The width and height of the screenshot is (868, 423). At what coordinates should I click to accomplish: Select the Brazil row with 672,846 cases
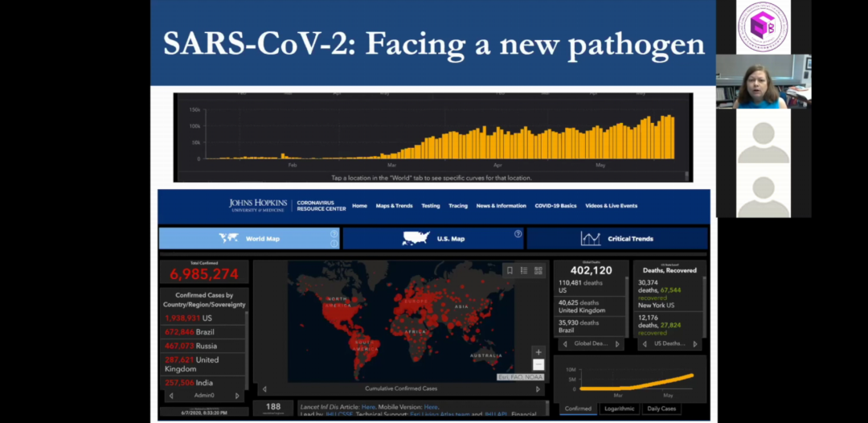click(203, 331)
